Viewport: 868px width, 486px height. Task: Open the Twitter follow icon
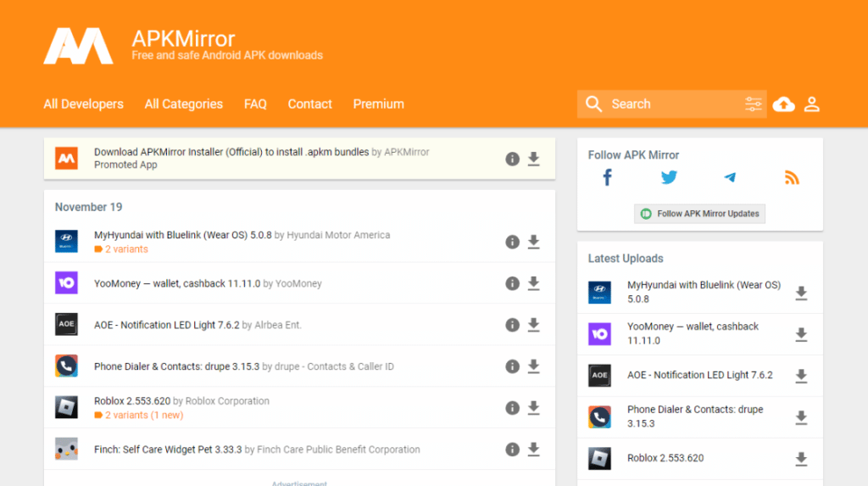[669, 177]
